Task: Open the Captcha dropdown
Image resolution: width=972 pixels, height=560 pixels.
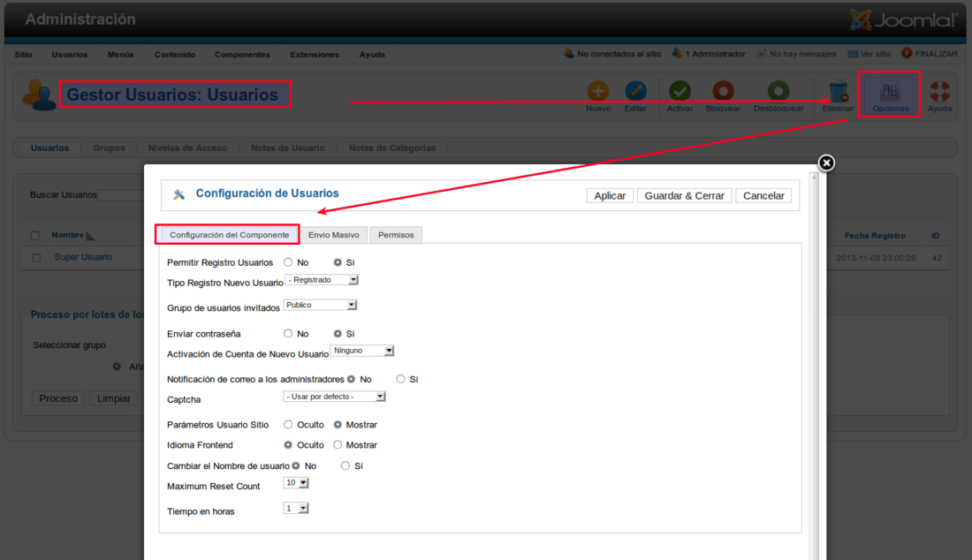Action: coord(334,397)
